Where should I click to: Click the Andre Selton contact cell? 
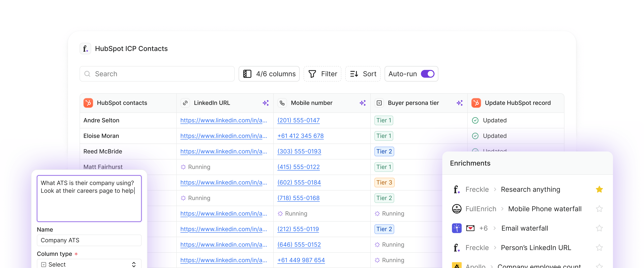tap(128, 120)
